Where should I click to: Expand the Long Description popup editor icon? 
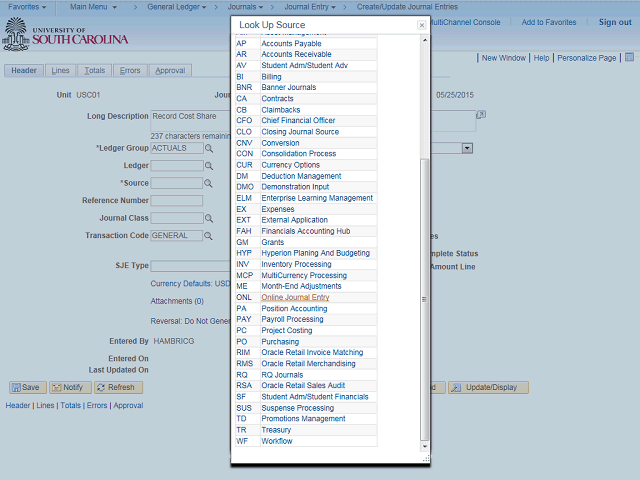coord(481,115)
